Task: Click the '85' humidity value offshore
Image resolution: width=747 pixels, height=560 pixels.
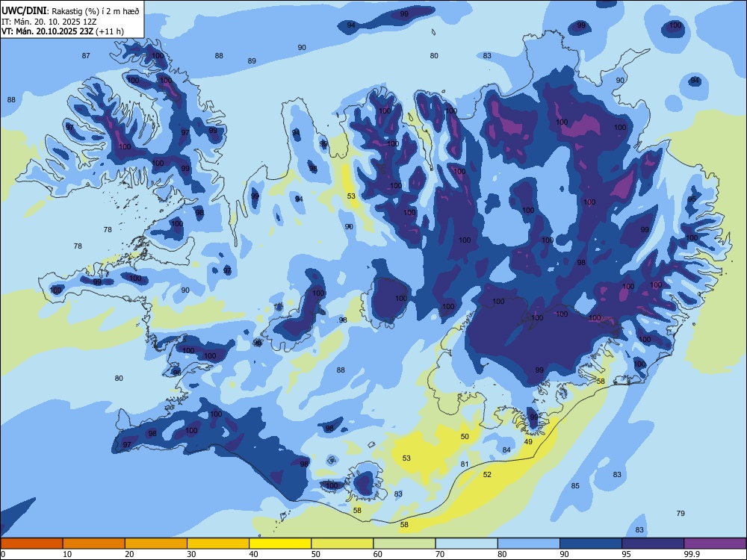Action: (x=575, y=486)
